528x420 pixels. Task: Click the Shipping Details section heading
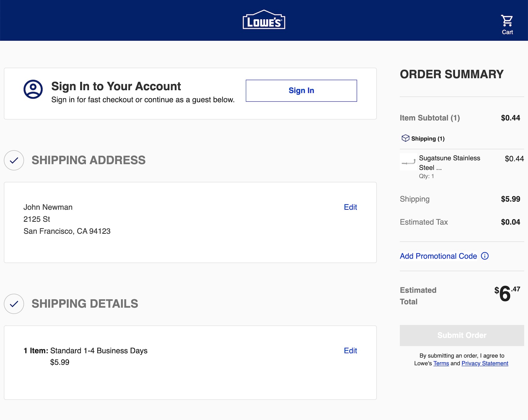click(85, 304)
